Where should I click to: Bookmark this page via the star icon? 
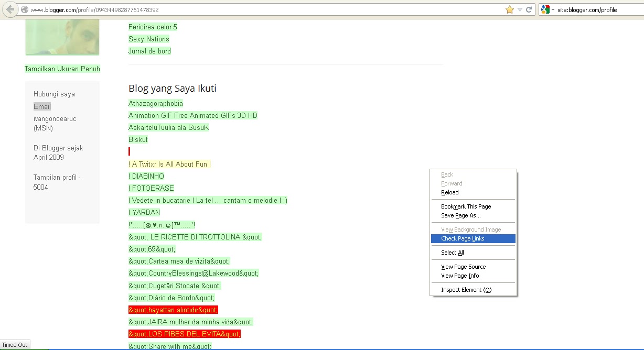508,9
